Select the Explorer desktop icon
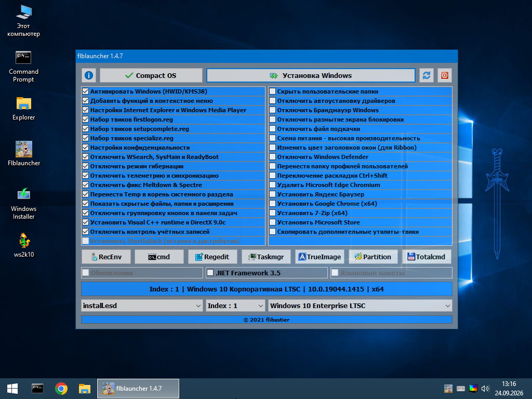 coord(23,109)
